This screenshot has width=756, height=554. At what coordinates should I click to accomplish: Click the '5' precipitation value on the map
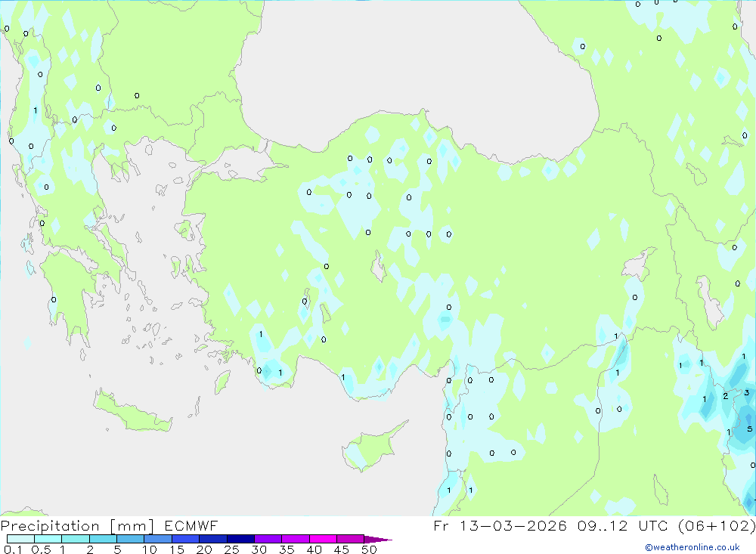pyautogui.click(x=749, y=429)
